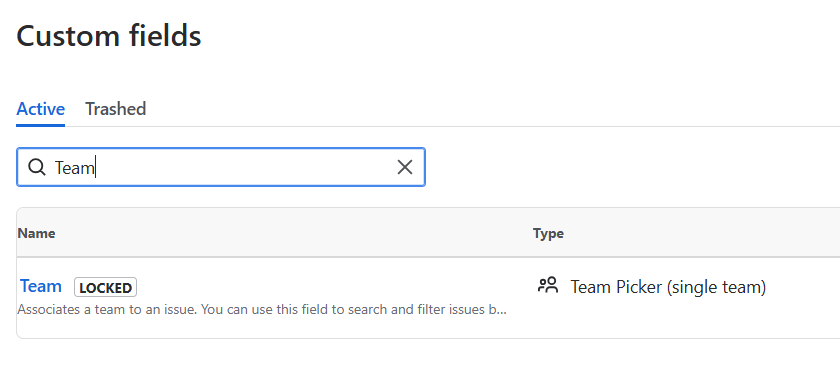The image size is (840, 391).
Task: Focus the custom fields search input
Action: (x=221, y=167)
